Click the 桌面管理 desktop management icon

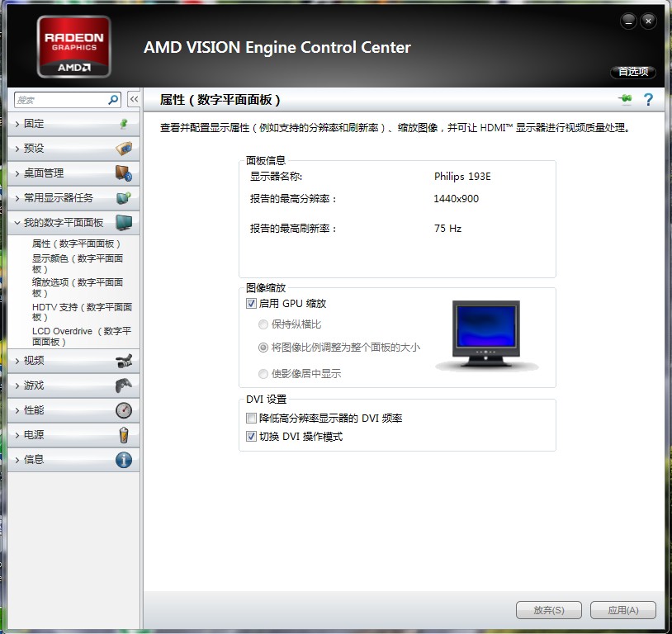coord(124,173)
